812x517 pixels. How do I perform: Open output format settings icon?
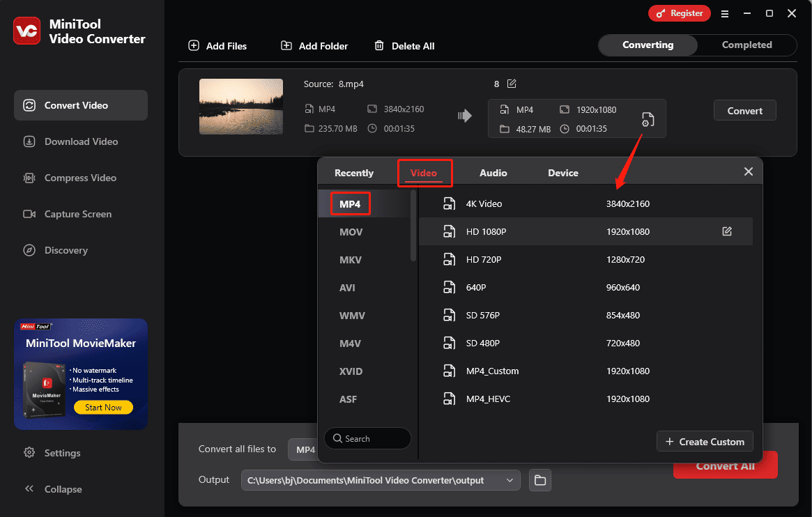pyautogui.click(x=648, y=120)
